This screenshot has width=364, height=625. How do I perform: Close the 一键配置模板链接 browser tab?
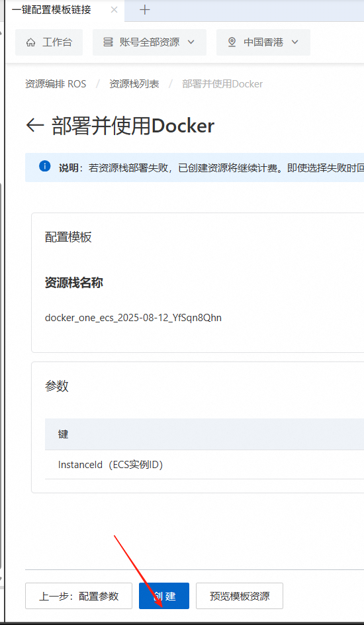pyautogui.click(x=114, y=10)
